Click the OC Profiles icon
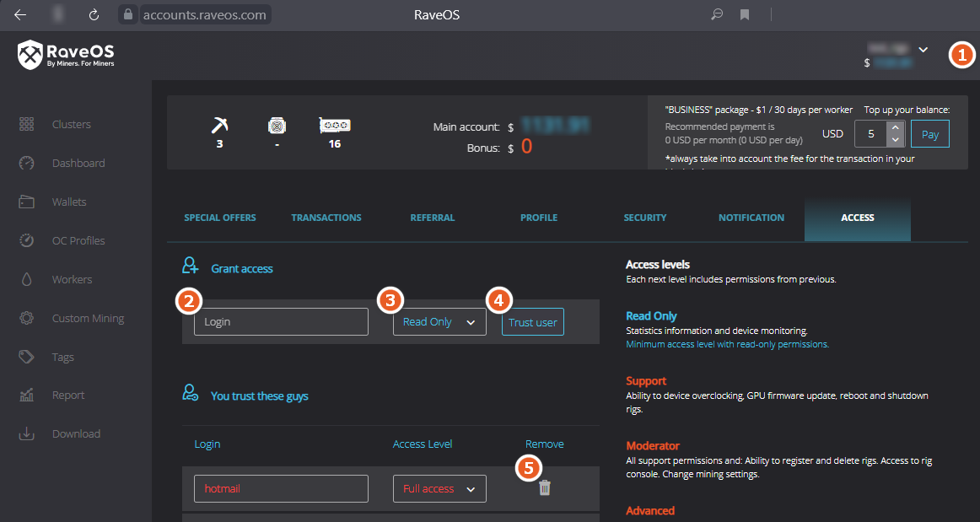Image resolution: width=980 pixels, height=522 pixels. [26, 240]
